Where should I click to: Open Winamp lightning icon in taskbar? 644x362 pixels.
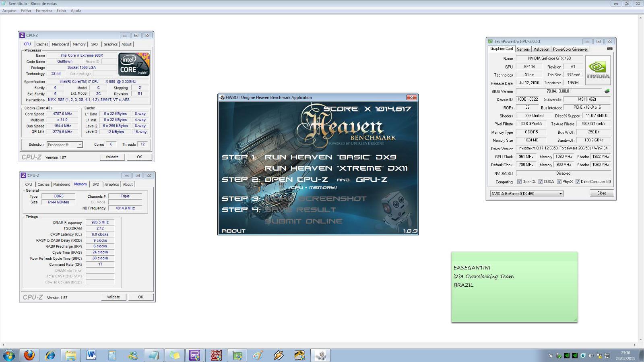coord(279,355)
